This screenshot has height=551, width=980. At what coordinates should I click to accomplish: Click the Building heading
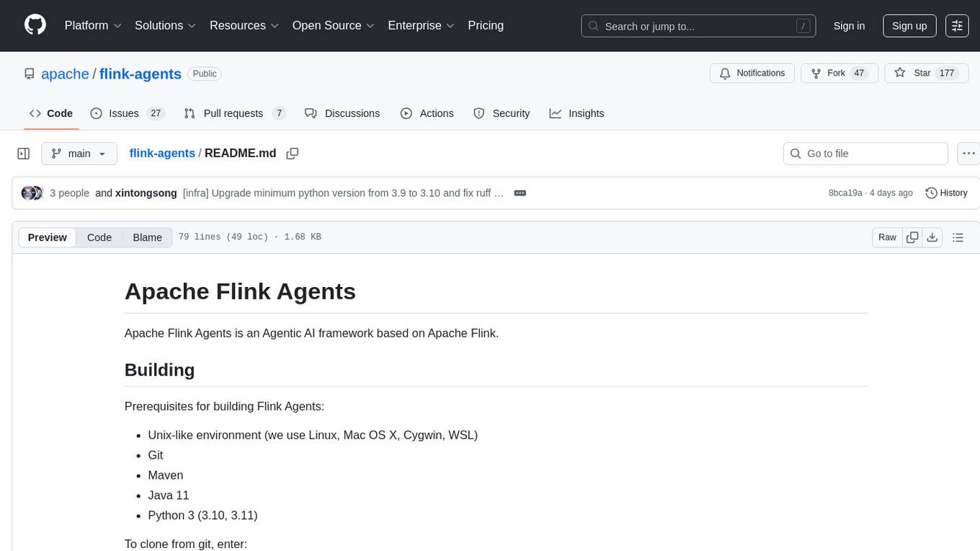pyautogui.click(x=159, y=370)
